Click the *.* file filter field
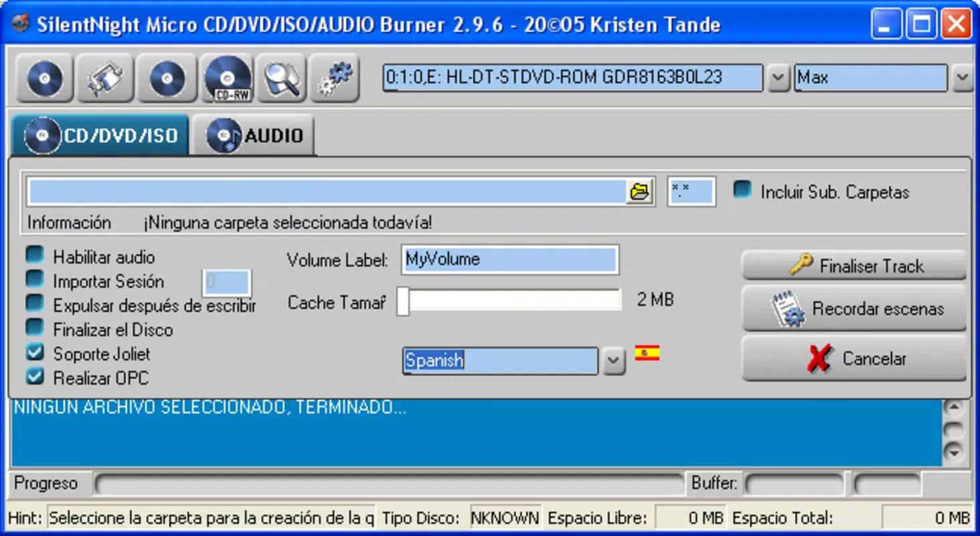The image size is (980, 536). 691,192
